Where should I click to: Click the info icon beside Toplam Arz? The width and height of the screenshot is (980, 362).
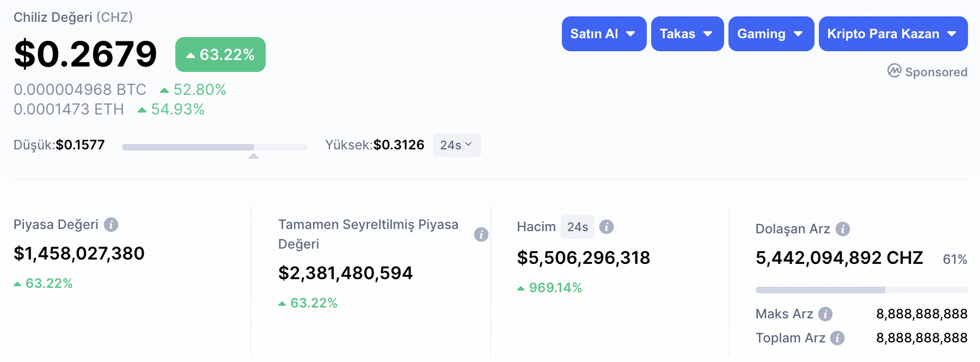point(837,338)
